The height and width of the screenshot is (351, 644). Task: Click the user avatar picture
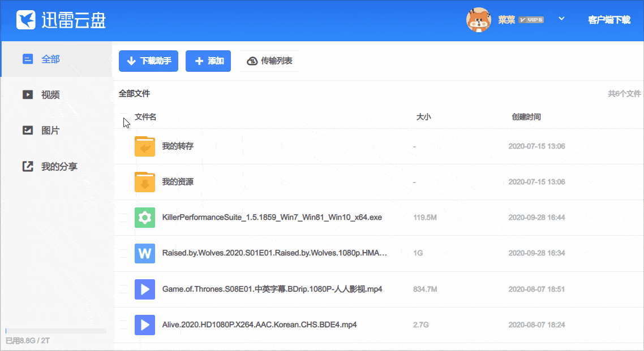click(x=478, y=20)
